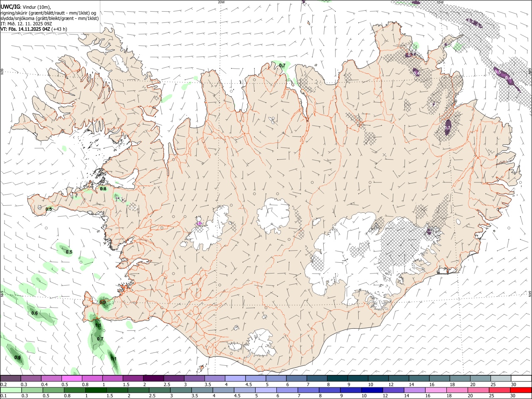
Task: Click the deep blue lower legend swatch starting at 10
Action: (372, 390)
